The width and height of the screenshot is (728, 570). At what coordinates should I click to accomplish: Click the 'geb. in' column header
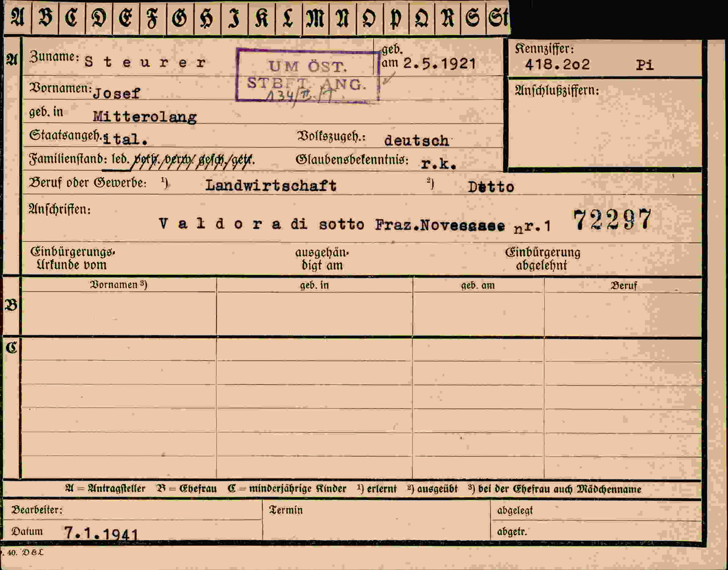[314, 285]
